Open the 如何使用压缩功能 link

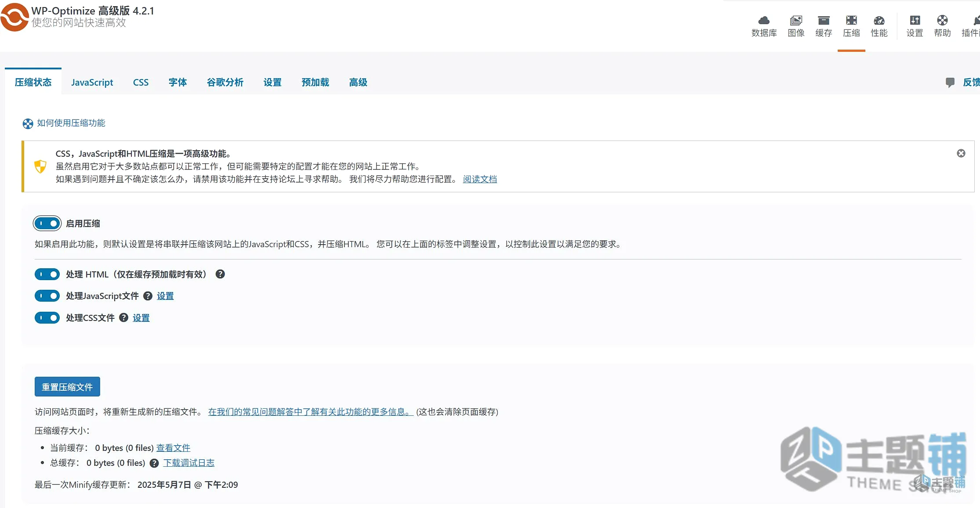[71, 123]
